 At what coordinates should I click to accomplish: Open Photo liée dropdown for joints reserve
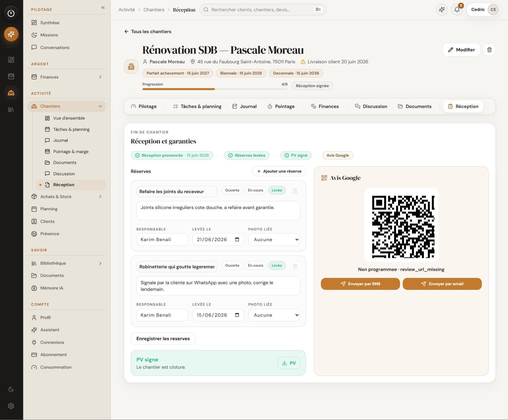[x=274, y=239]
